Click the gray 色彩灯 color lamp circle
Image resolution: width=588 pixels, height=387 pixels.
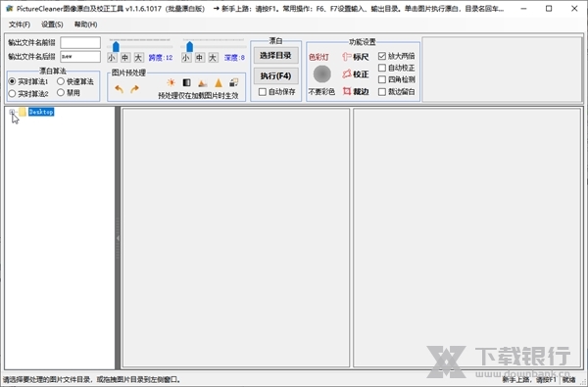(x=322, y=73)
